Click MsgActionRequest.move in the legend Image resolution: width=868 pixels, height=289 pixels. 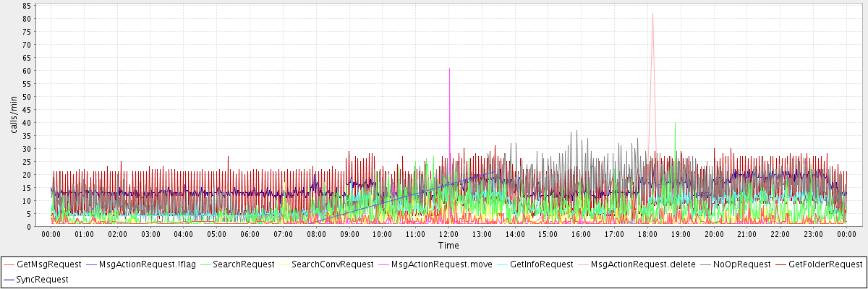click(x=441, y=264)
